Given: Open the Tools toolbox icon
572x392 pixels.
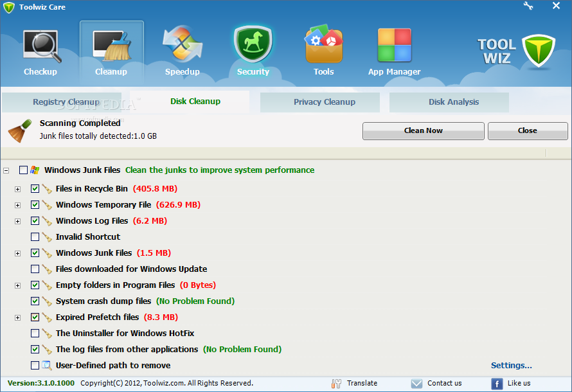Looking at the screenshot, I should click(324, 44).
